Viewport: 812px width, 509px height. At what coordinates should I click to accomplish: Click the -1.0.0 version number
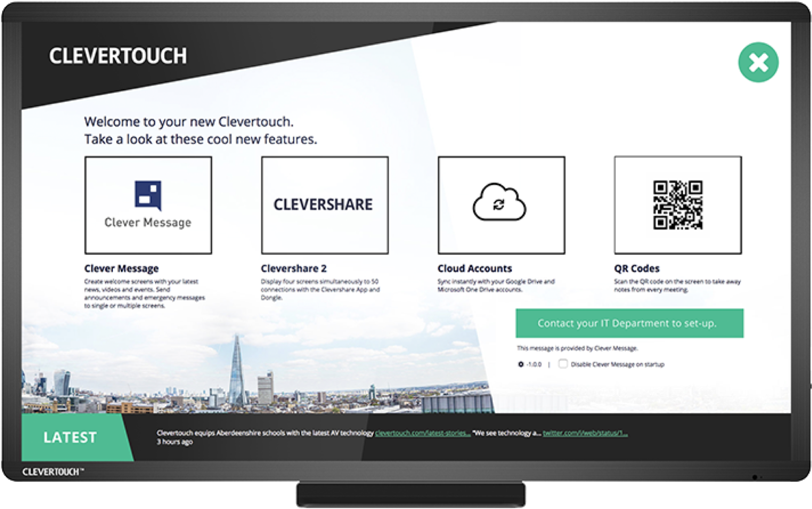point(534,364)
